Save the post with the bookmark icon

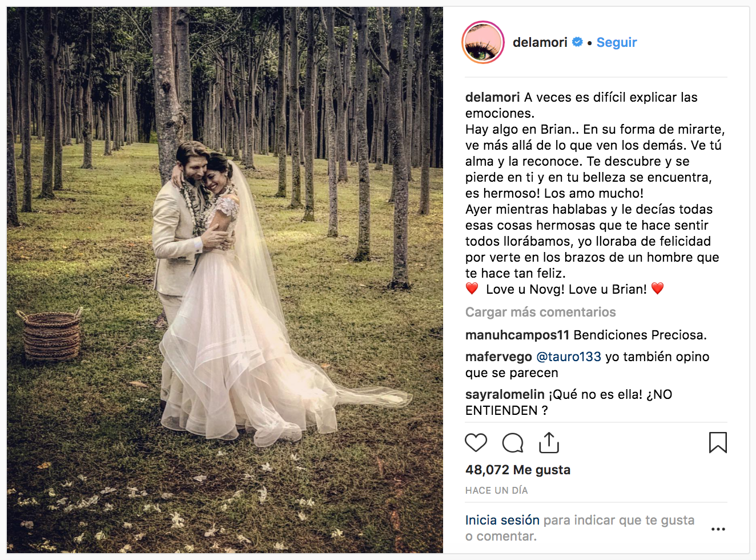pos(718,443)
